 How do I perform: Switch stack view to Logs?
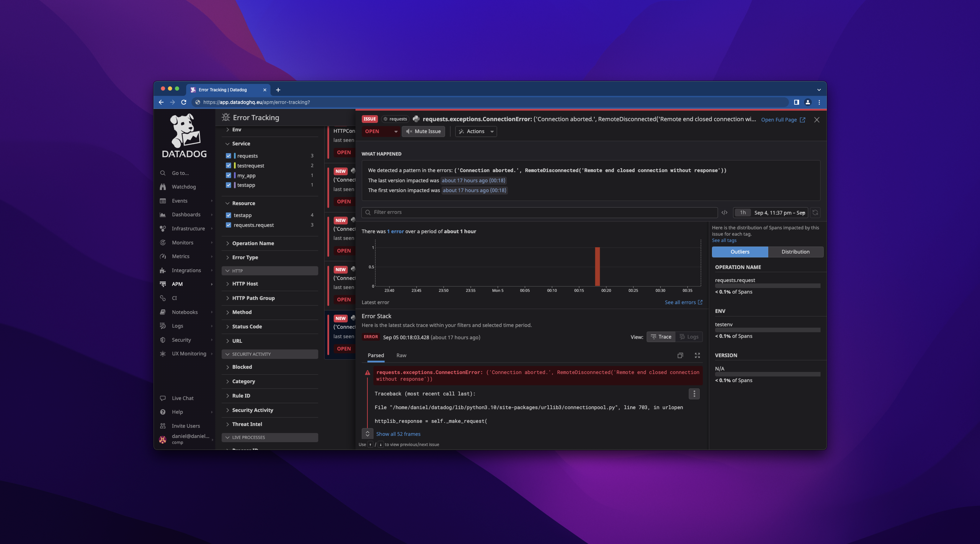689,337
